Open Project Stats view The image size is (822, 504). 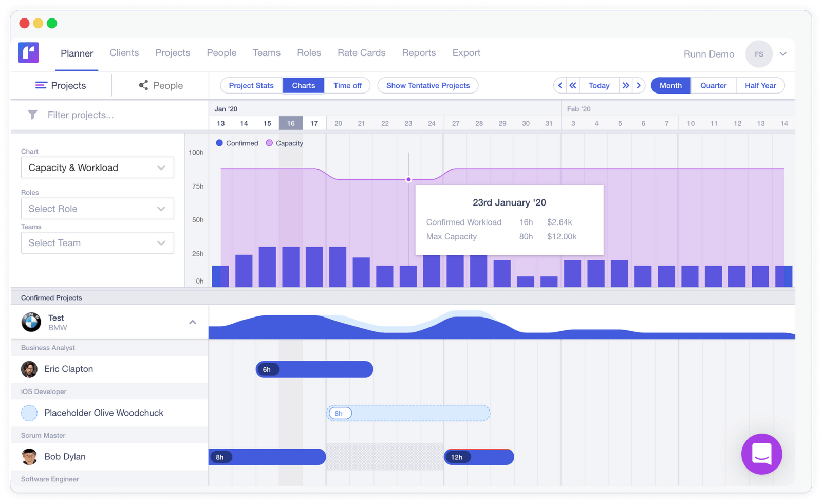pos(251,85)
